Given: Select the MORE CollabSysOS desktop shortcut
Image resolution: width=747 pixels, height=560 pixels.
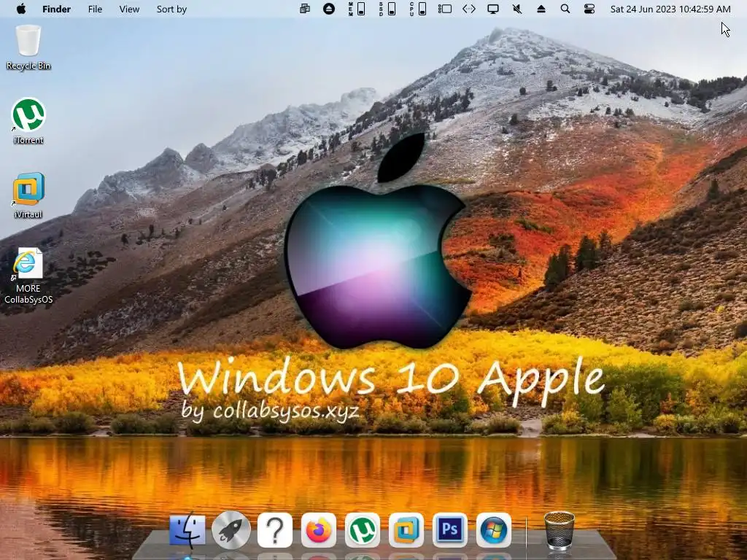Looking at the screenshot, I should [28, 275].
